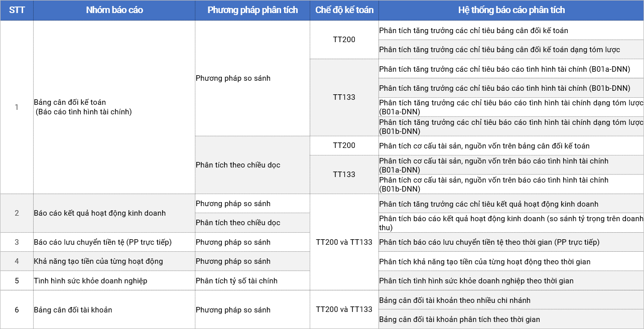This screenshot has height=329, width=644.
Task: Click "Phương pháp so sánh" in row 4
Action: tap(233, 261)
